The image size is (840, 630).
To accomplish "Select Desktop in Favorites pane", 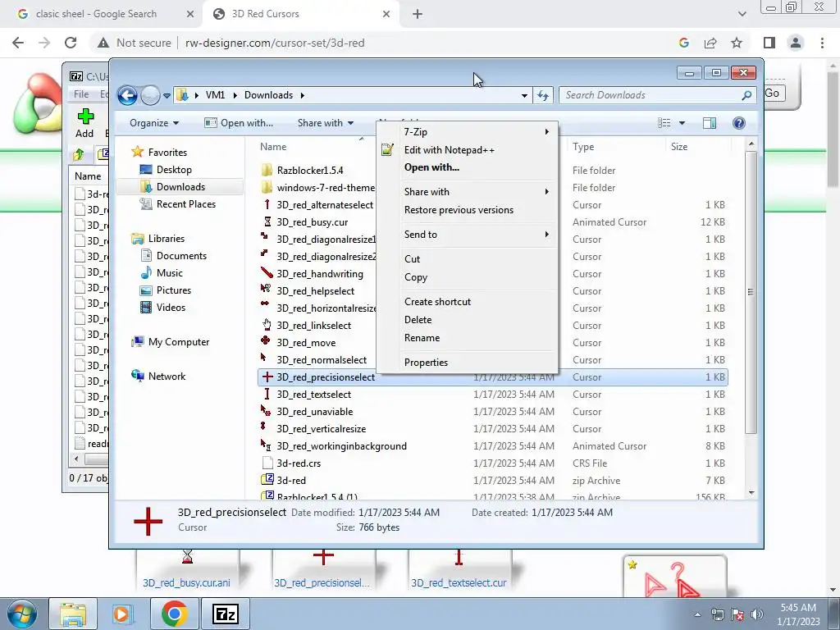I will point(174,170).
